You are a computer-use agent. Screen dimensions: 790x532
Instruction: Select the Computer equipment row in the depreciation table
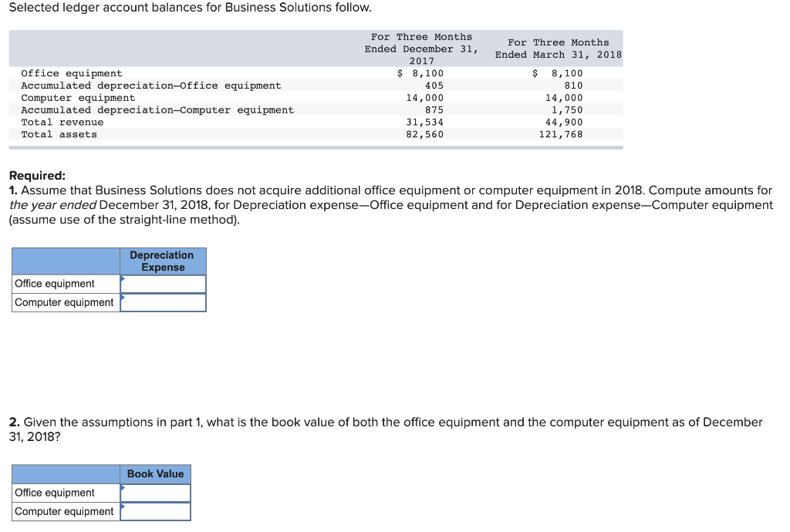click(65, 302)
